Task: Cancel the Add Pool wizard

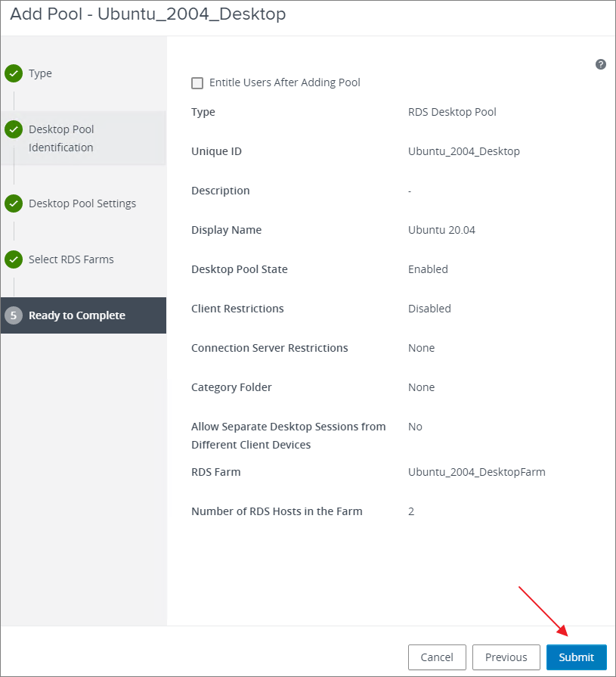Action: [437, 657]
